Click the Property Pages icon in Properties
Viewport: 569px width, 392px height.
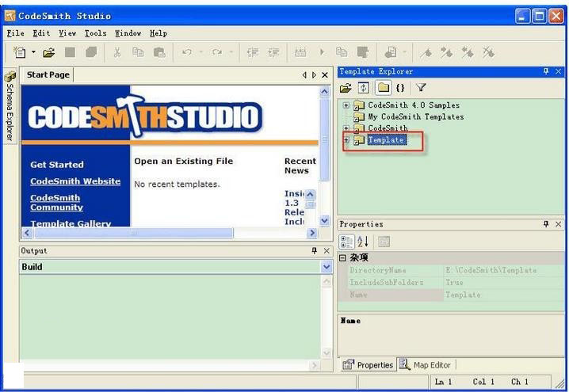coord(384,242)
